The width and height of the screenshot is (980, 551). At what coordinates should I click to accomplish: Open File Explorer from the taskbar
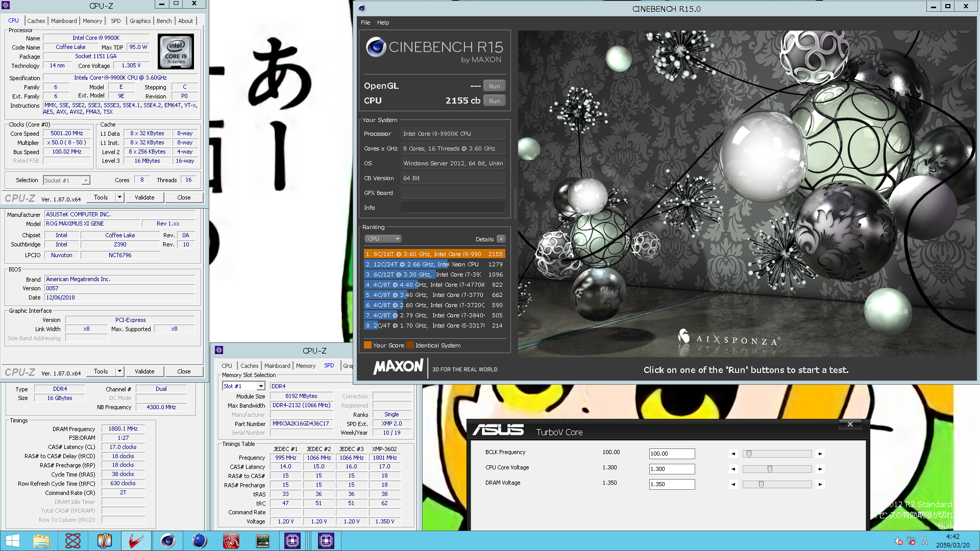coord(41,541)
